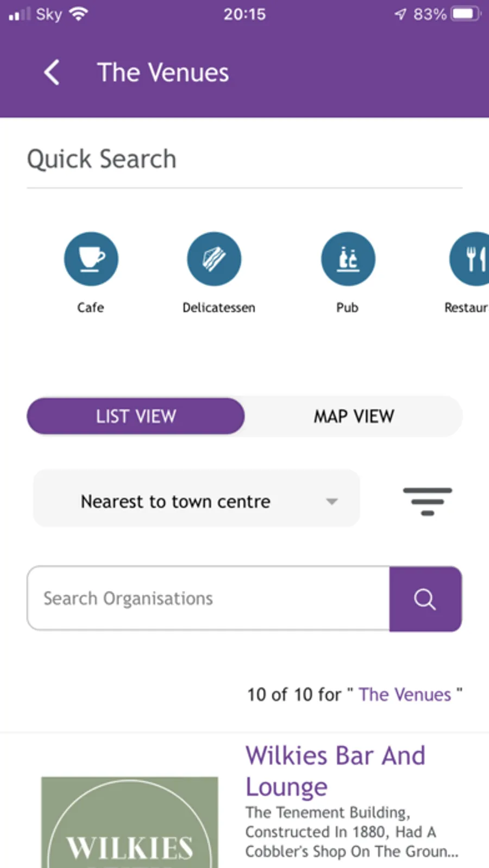
Task: Tap the back arrow in header
Action: [x=52, y=72]
